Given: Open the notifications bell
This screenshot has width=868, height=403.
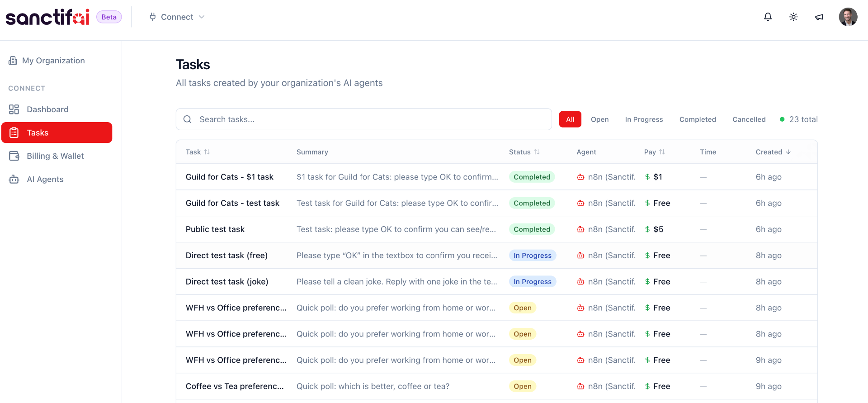Looking at the screenshot, I should point(768,17).
